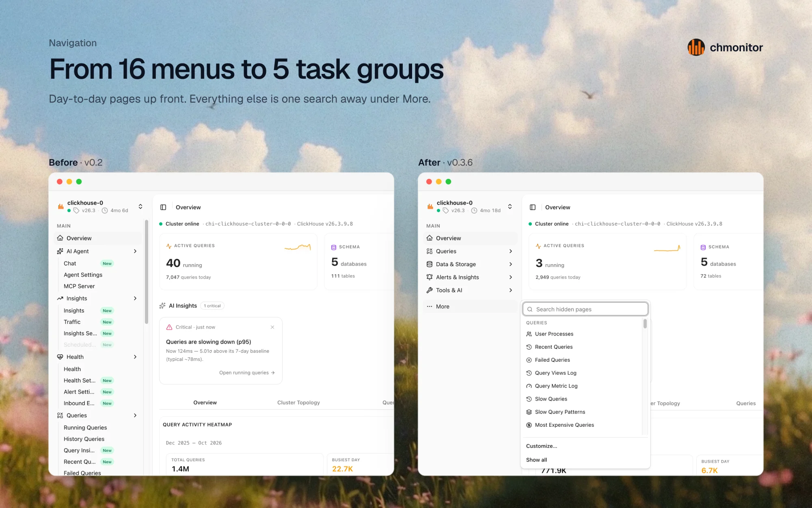Click Overview home icon in After sidebar
Viewport: 812px width, 508px height.
430,238
